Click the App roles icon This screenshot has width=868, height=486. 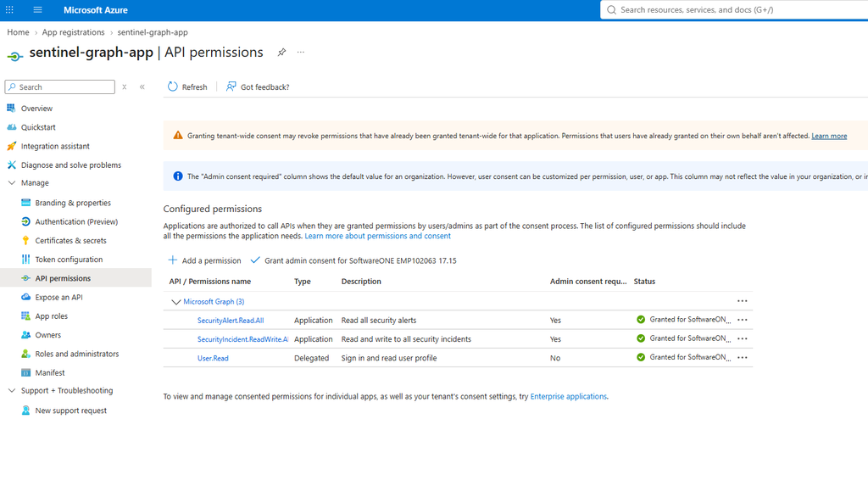(x=25, y=316)
